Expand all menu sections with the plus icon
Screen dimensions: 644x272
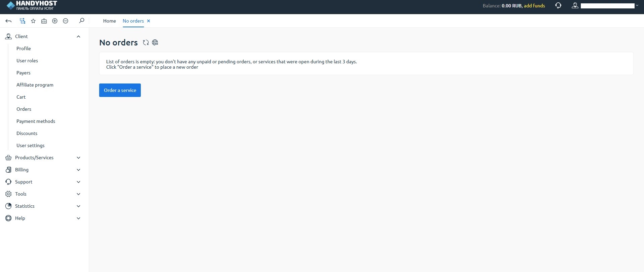(55, 21)
